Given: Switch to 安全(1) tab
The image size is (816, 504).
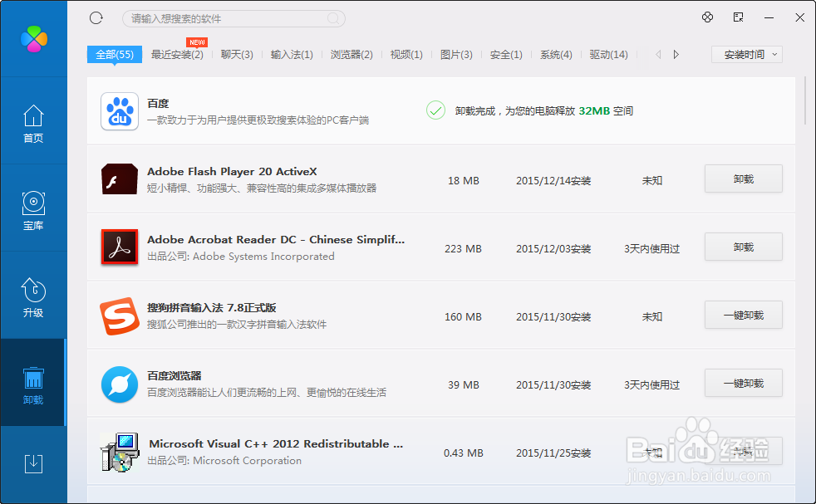Looking at the screenshot, I should click(506, 55).
